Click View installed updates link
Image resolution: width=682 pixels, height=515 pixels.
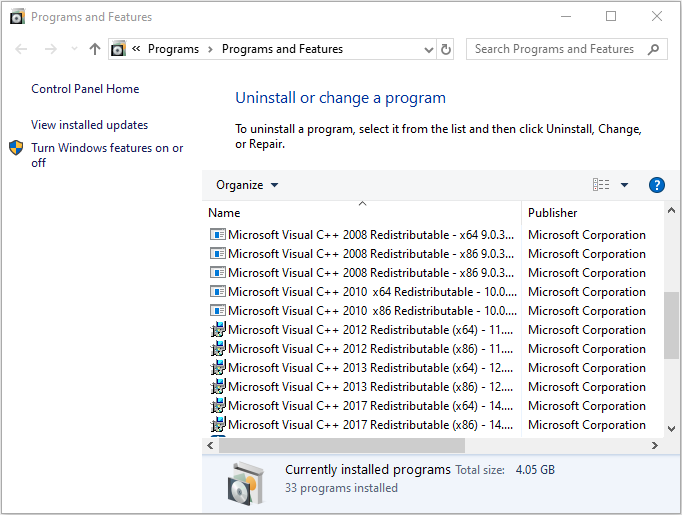point(89,125)
